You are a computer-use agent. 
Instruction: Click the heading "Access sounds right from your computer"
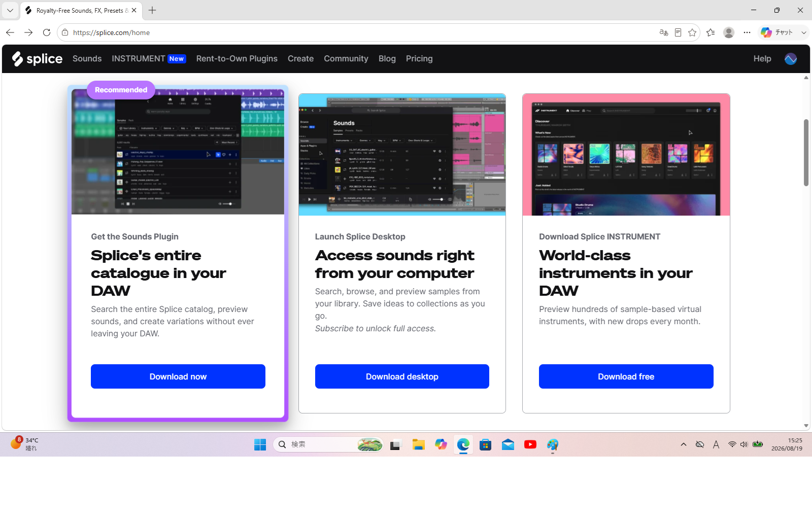coord(395,264)
